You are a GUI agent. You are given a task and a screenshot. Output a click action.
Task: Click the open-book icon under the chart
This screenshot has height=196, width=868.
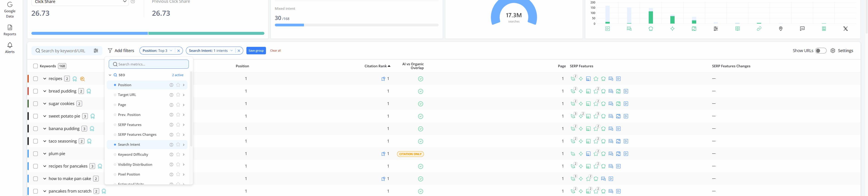[737, 29]
